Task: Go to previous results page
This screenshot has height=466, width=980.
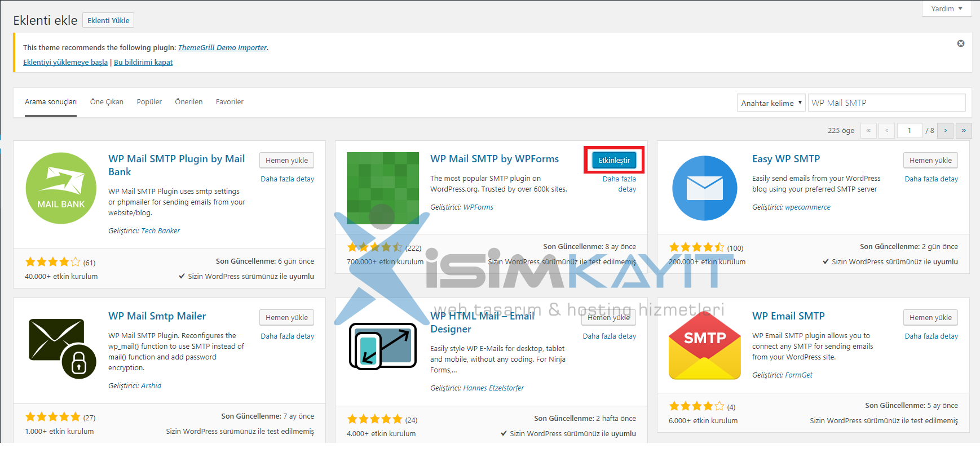Action: [887, 131]
